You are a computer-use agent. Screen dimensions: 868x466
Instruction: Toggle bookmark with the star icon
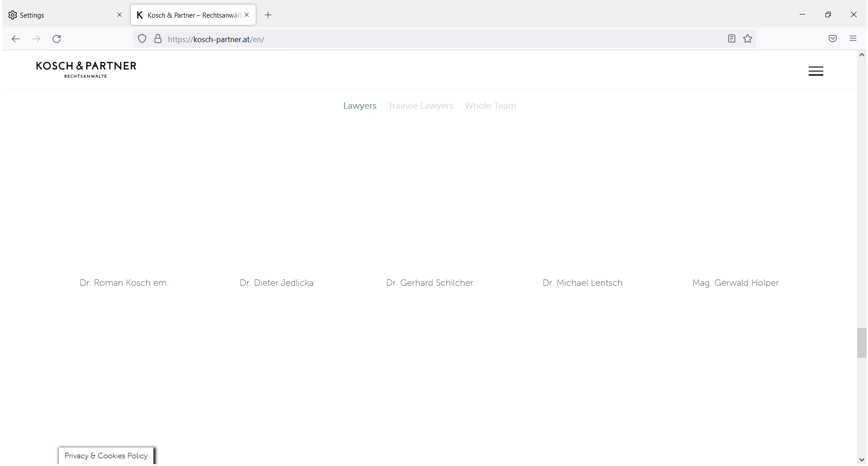(x=747, y=38)
